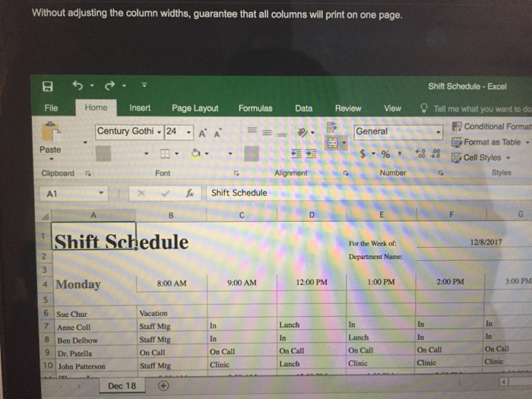The width and height of the screenshot is (532, 399).
Task: Click the Monday cell
Action: point(94,284)
